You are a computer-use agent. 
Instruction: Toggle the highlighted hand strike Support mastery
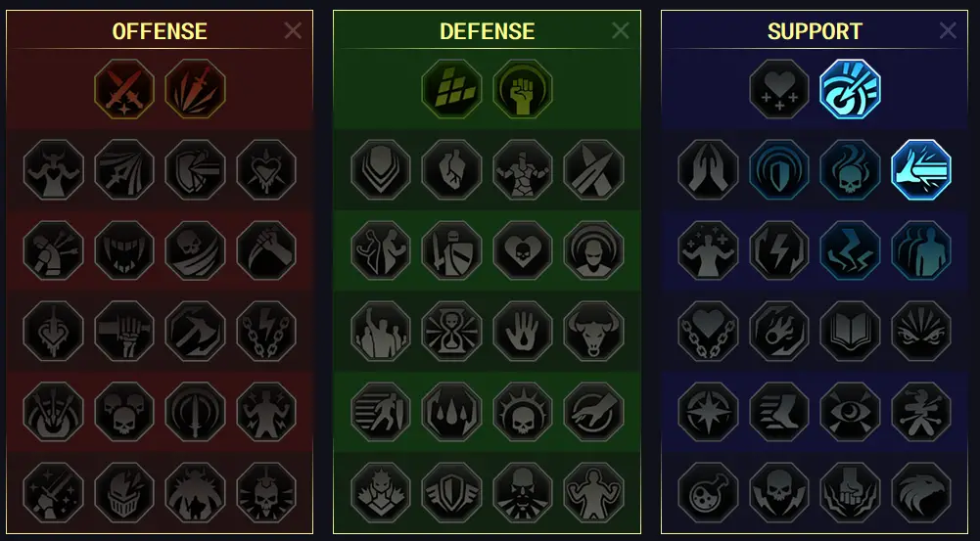[921, 170]
